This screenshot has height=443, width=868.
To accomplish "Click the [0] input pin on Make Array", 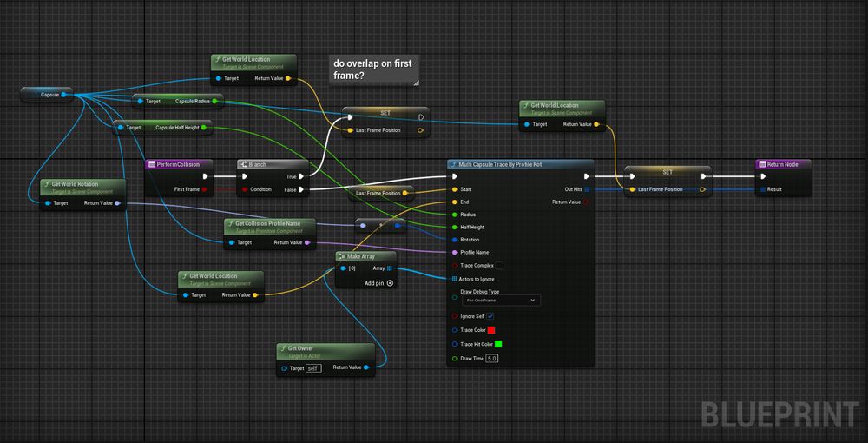I will pyautogui.click(x=344, y=268).
